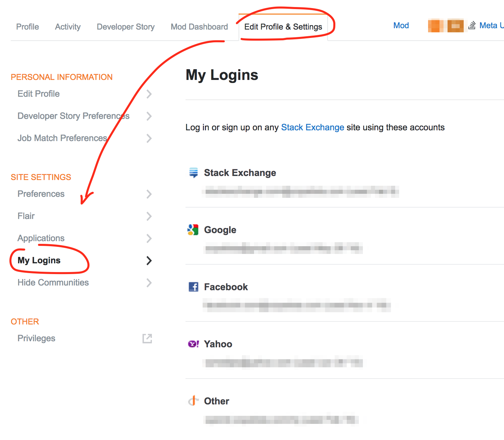This screenshot has height=440, width=504.
Task: Click the Mod link in header
Action: (401, 26)
